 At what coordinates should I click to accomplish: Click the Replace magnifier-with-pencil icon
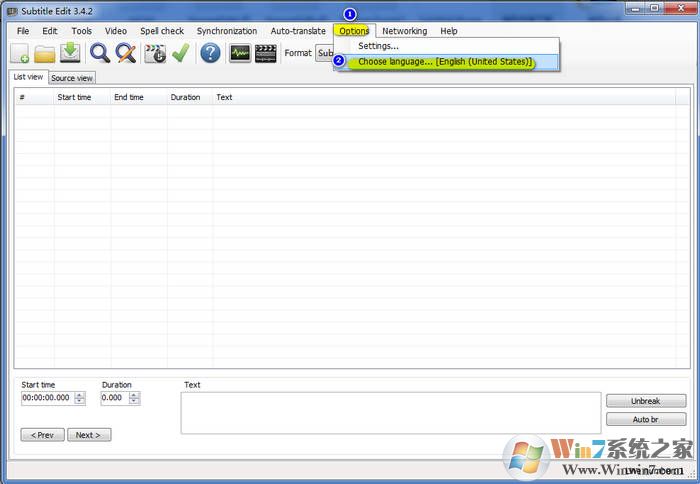[x=126, y=53]
